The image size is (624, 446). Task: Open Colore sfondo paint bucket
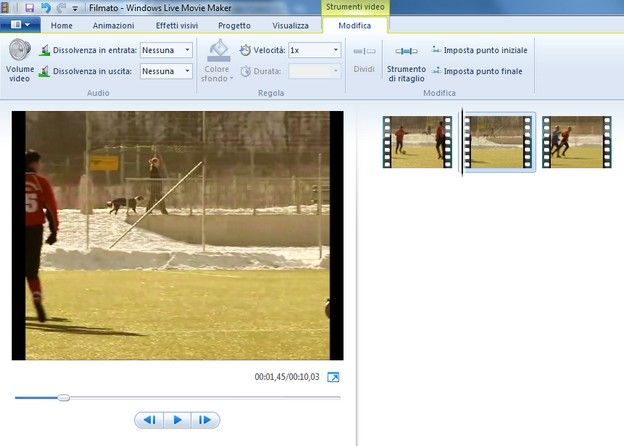(x=218, y=51)
